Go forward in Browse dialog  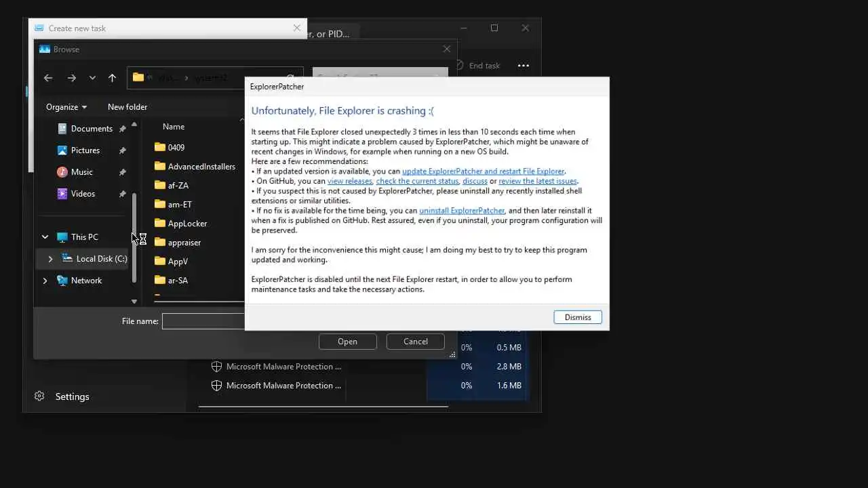click(71, 78)
